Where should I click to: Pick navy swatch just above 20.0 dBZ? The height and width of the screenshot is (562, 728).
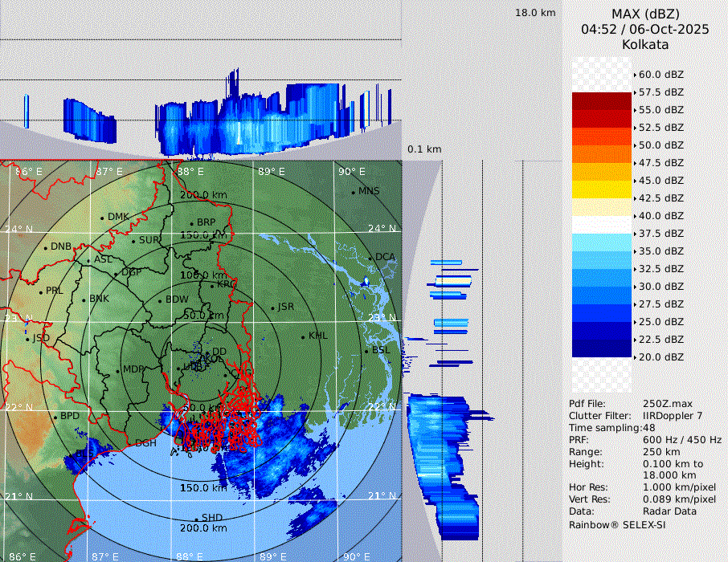pos(601,348)
